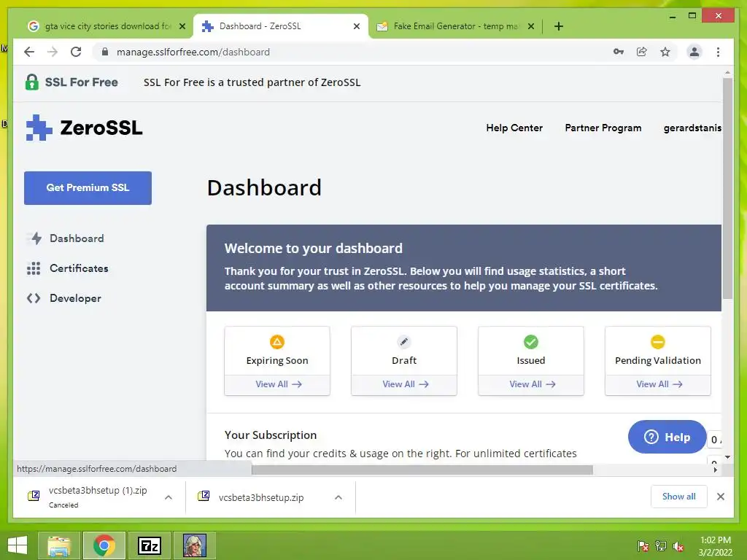The height and width of the screenshot is (560, 747).
Task: View All Issued certificates
Action: [x=532, y=384]
